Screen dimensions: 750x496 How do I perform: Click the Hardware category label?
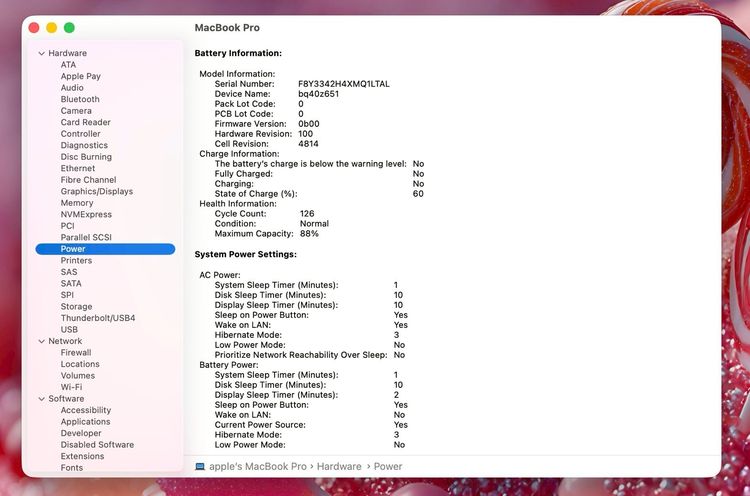pyautogui.click(x=67, y=53)
